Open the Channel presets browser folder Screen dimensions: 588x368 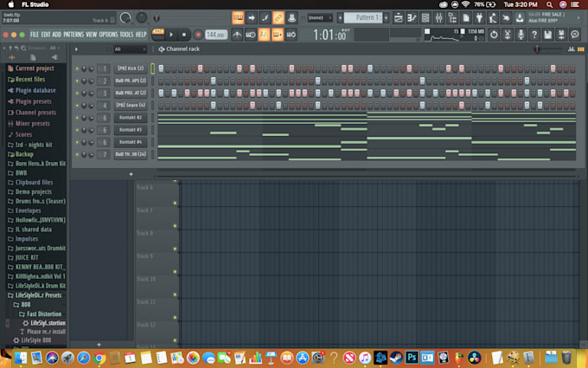pyautogui.click(x=35, y=113)
